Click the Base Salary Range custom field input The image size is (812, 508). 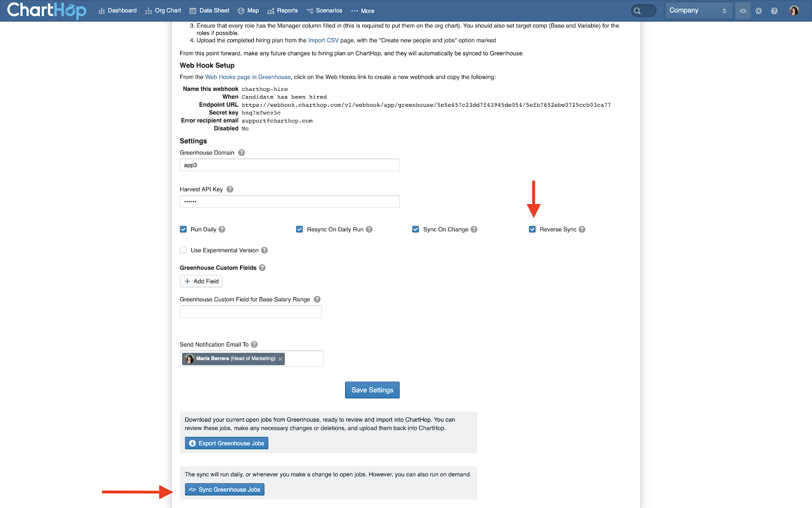pyautogui.click(x=251, y=312)
